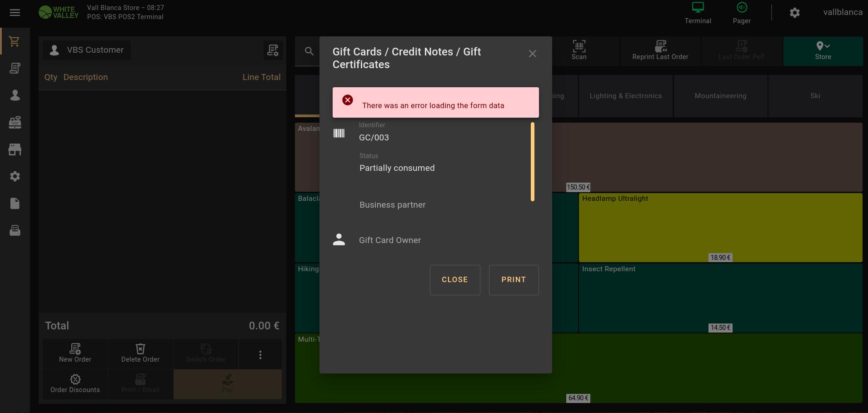Open the receipts sidebar icon
The image size is (868, 413).
click(x=15, y=68)
